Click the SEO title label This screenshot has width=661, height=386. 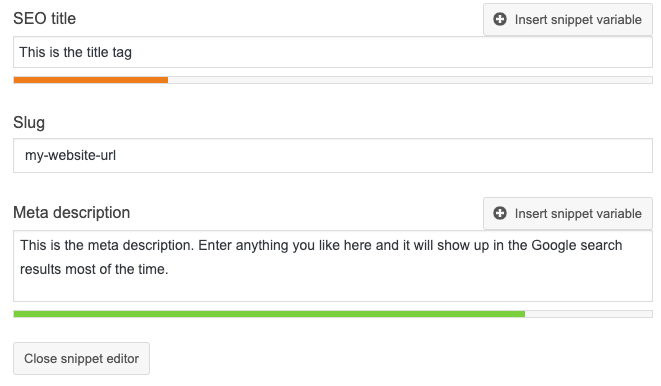(45, 19)
